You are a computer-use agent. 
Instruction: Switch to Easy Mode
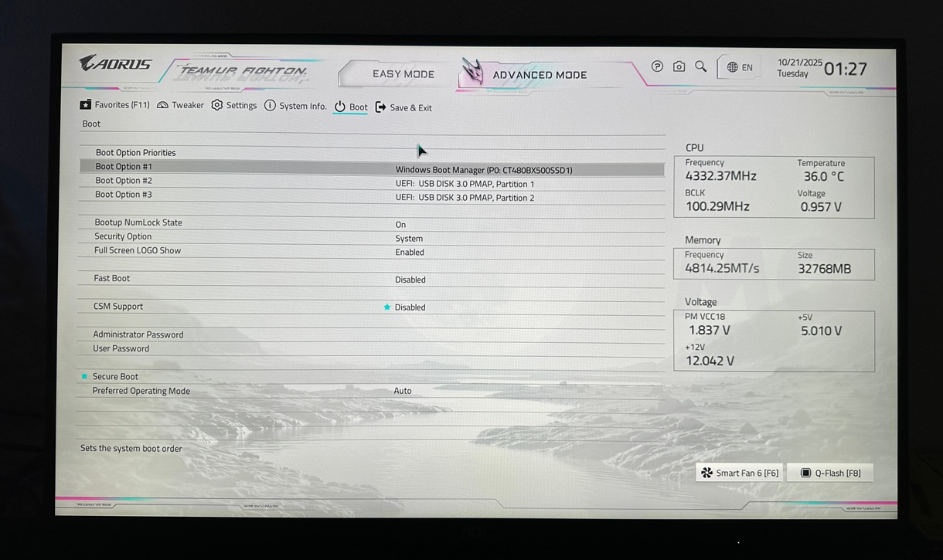point(403,74)
